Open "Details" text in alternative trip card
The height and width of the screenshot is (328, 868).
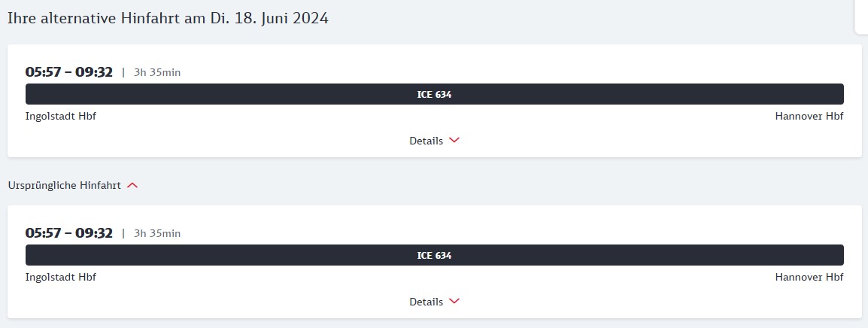(426, 141)
